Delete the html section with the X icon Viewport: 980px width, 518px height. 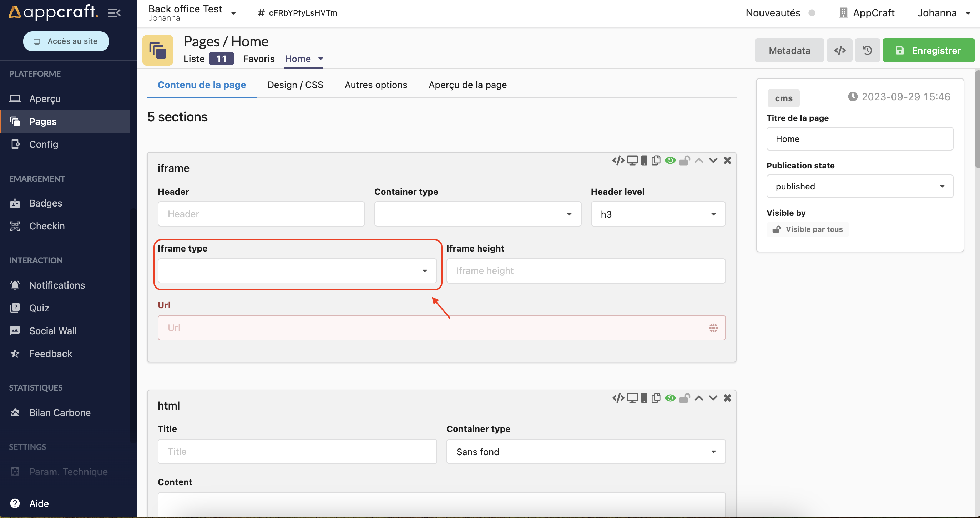727,398
